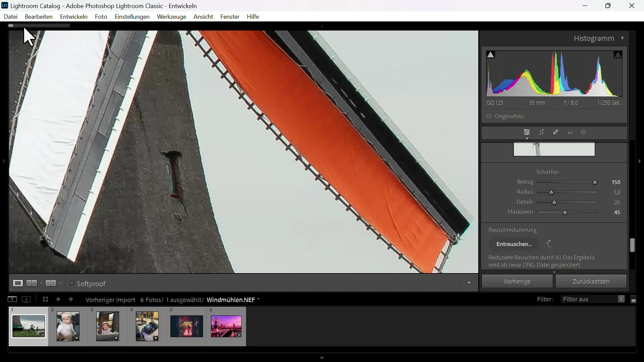Select the Healing bandage tool
The image size is (644, 362).
(556, 132)
